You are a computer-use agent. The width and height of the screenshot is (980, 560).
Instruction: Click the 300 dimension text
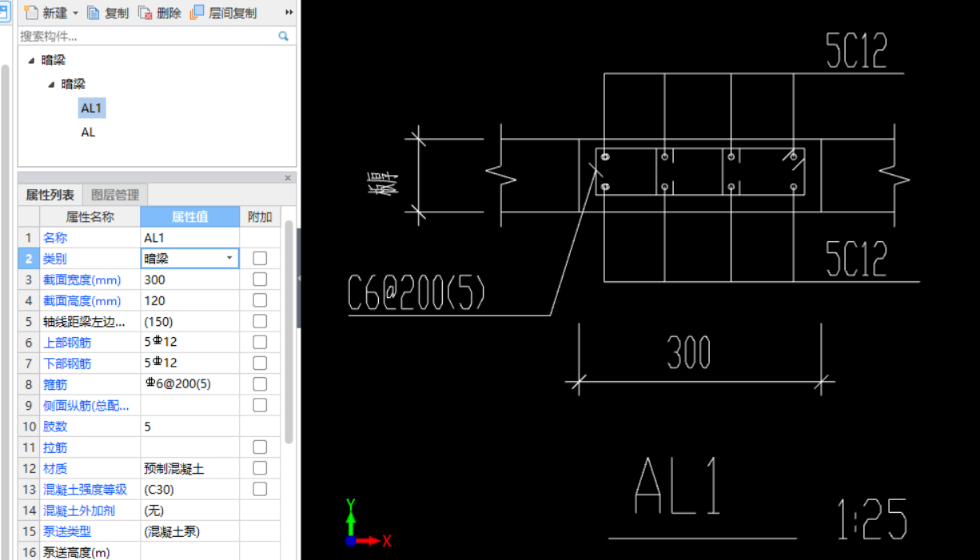(x=689, y=352)
